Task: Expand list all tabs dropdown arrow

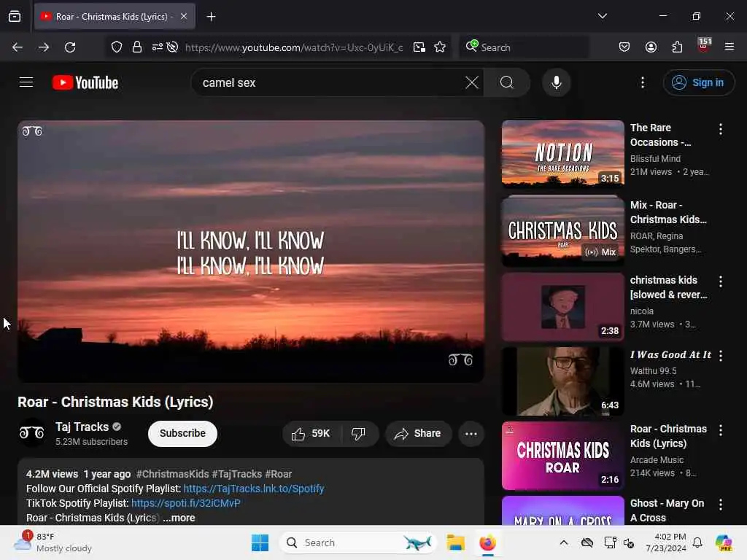Action: [x=602, y=16]
